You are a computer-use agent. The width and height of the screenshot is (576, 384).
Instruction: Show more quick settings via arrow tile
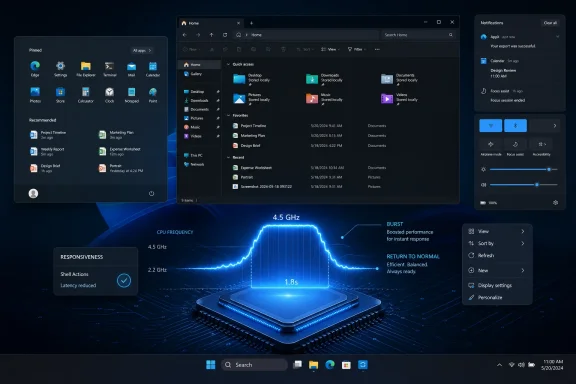point(555,126)
